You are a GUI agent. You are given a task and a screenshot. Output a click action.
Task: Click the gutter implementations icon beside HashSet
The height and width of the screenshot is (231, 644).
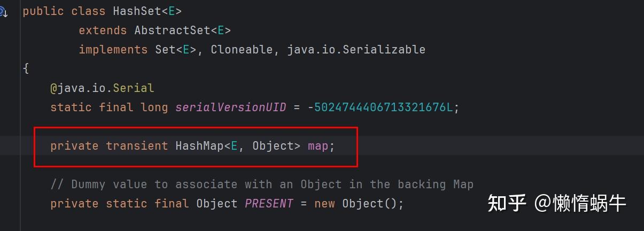3,11
